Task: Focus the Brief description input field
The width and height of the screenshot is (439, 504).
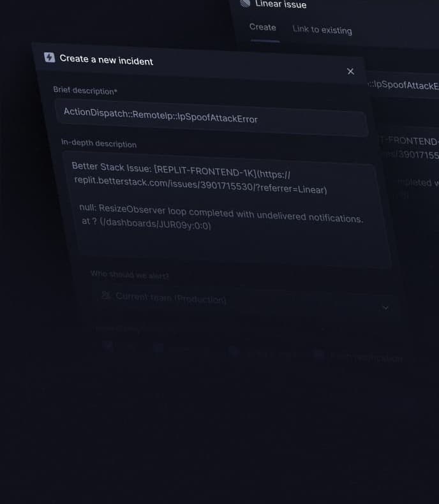Action: (211, 117)
